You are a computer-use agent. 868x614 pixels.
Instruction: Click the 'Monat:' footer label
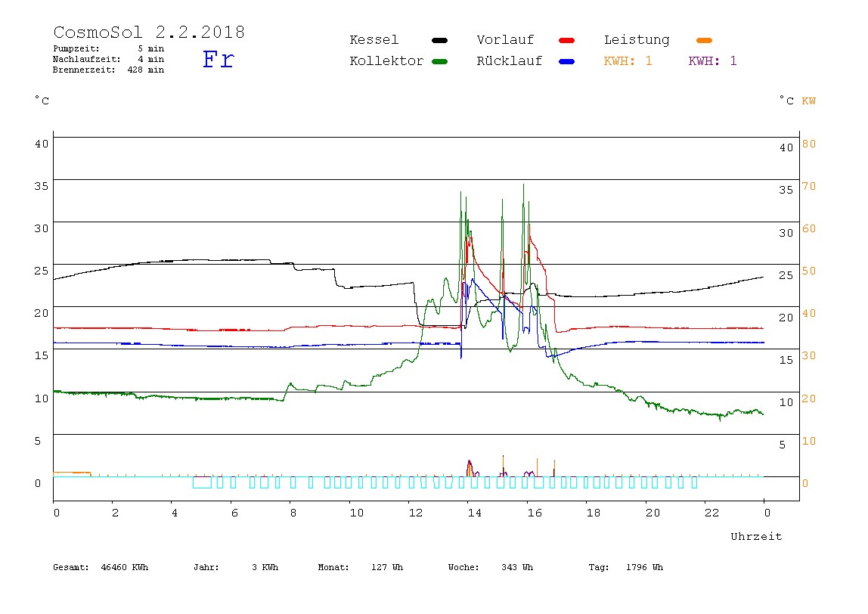coord(333,567)
